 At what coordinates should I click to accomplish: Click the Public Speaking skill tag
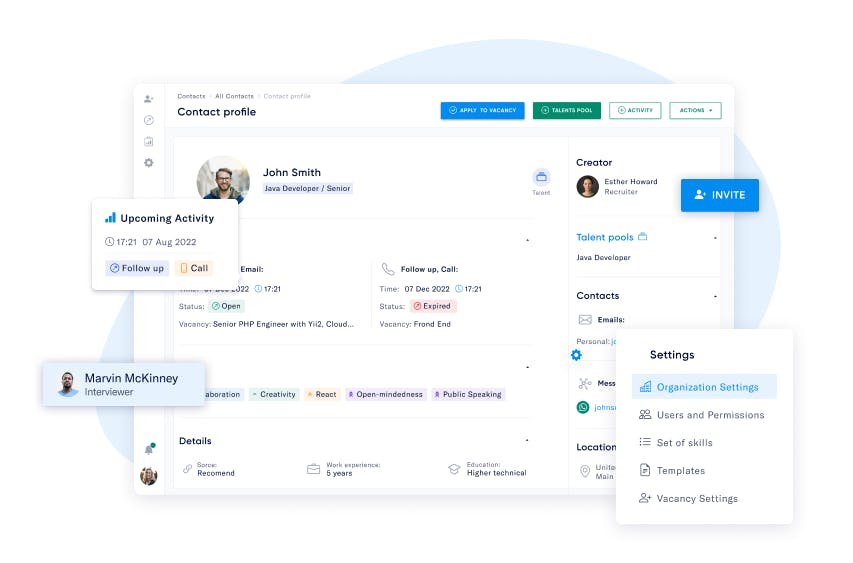(468, 394)
